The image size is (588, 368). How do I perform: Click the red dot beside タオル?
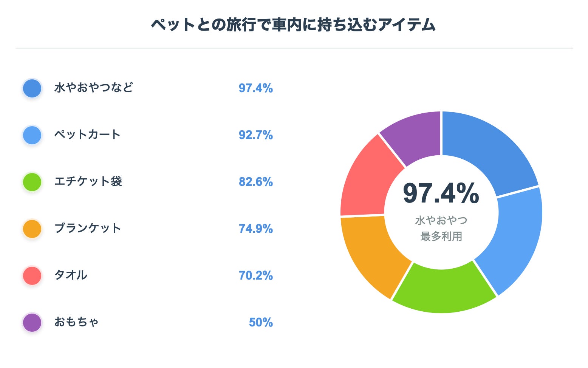point(32,276)
